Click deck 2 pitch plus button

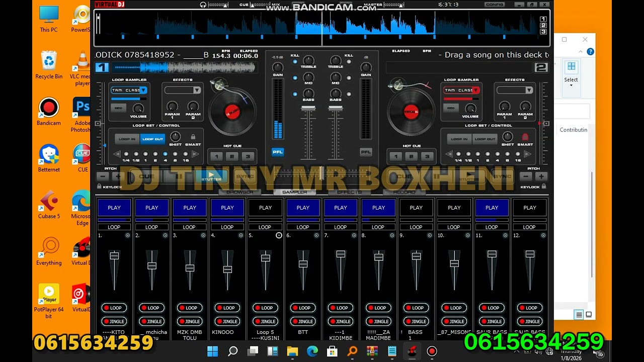pyautogui.click(x=541, y=176)
